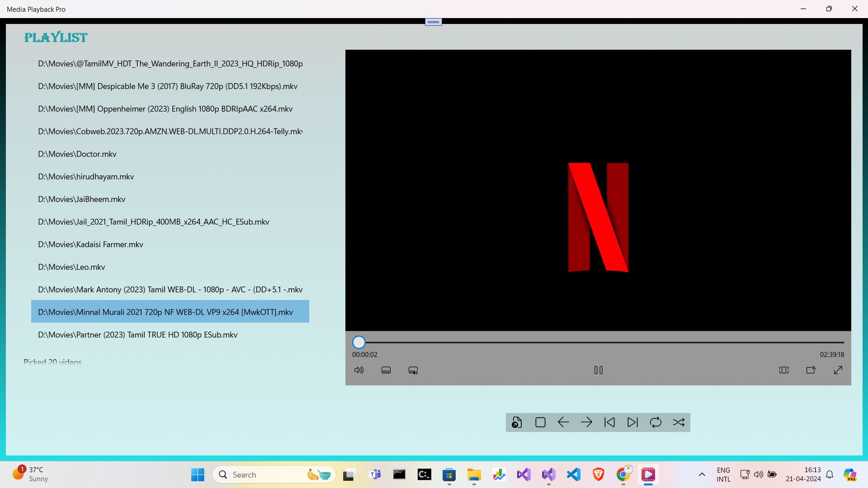Viewport: 868px width, 488px height.
Task: Open the ENG INTL language switcher
Action: tap(723, 474)
